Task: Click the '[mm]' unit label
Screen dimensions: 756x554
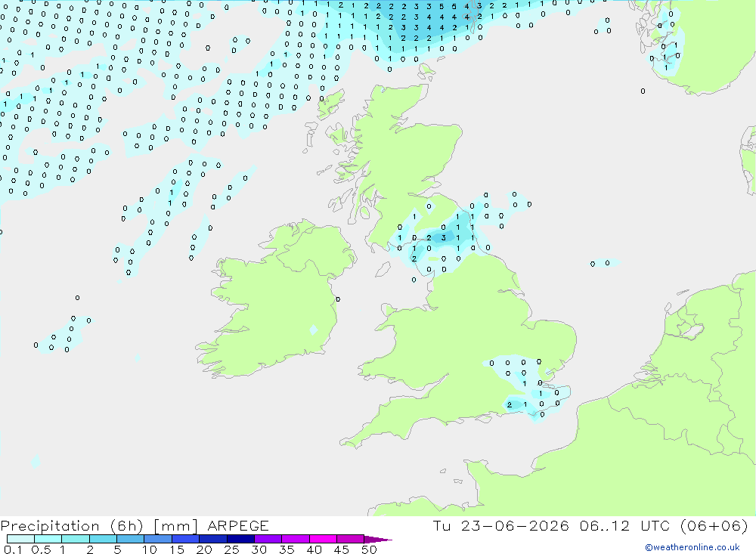Action: point(175,526)
